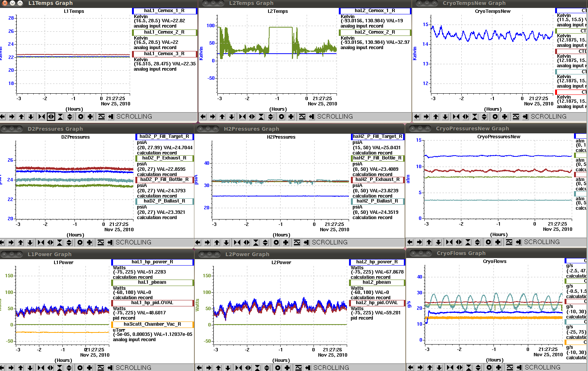
Task: Pan up in H2Pressures graph toolbar
Action: 217,243
